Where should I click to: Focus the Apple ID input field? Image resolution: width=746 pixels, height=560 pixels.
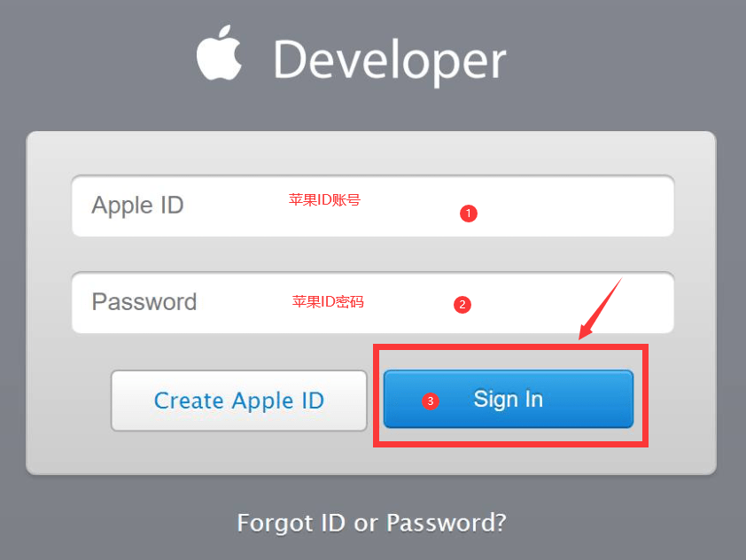[x=372, y=206]
